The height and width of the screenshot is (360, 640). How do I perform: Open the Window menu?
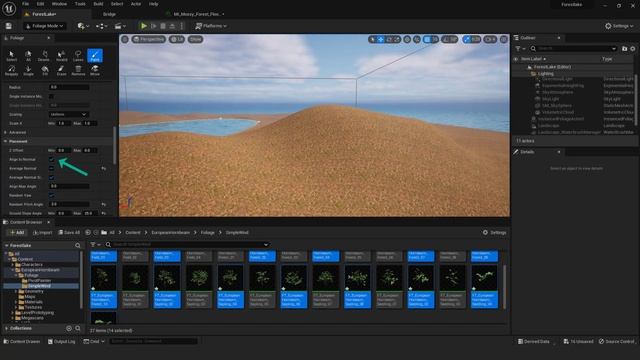pos(59,4)
